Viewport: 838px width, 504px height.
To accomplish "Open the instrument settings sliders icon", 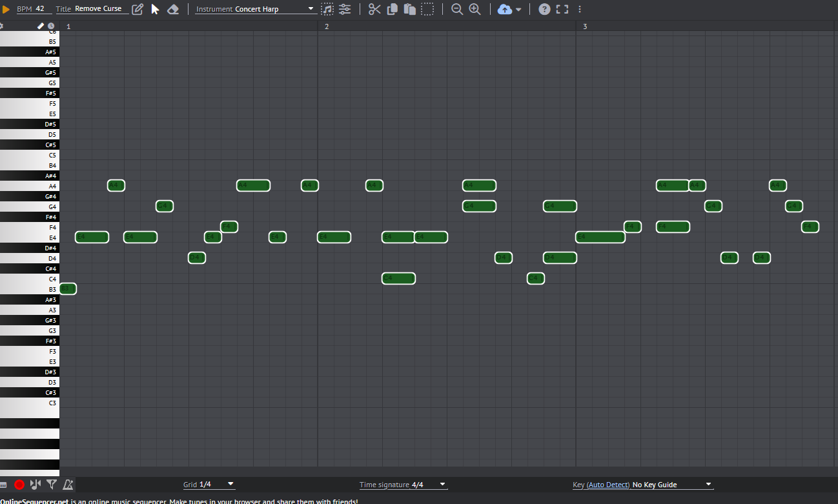I will [x=345, y=9].
